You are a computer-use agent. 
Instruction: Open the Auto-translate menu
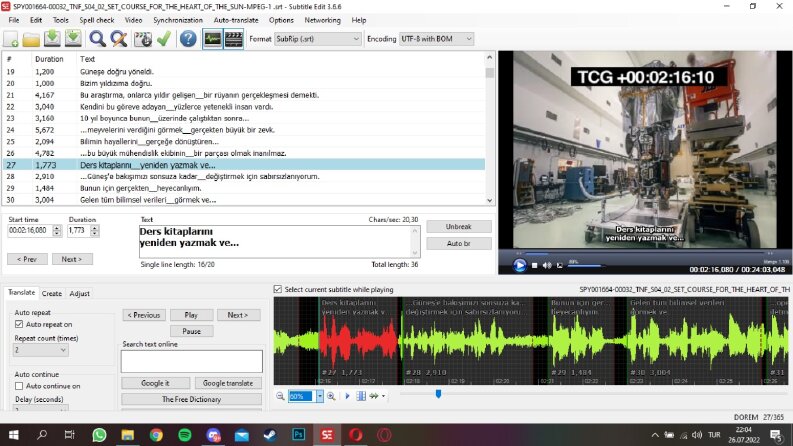tap(236, 20)
